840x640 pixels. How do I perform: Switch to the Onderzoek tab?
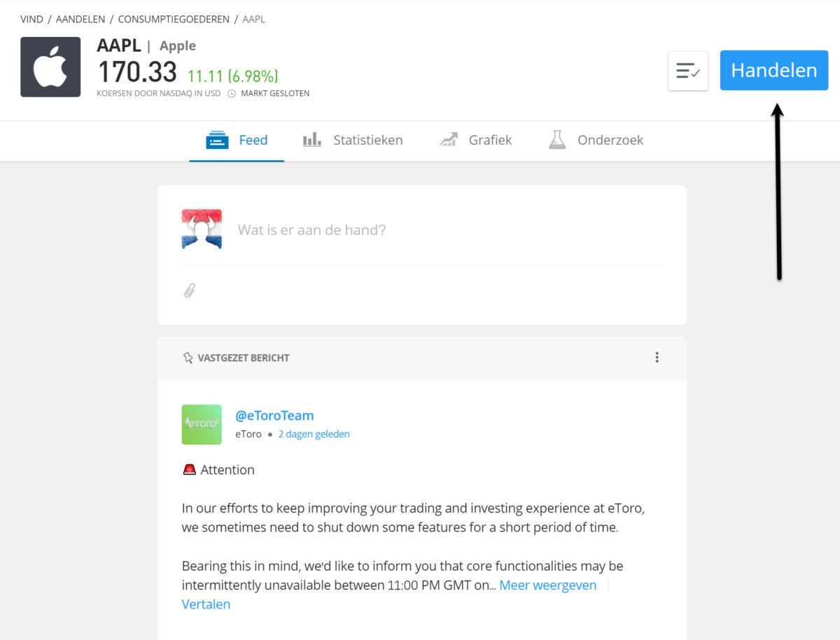(596, 140)
